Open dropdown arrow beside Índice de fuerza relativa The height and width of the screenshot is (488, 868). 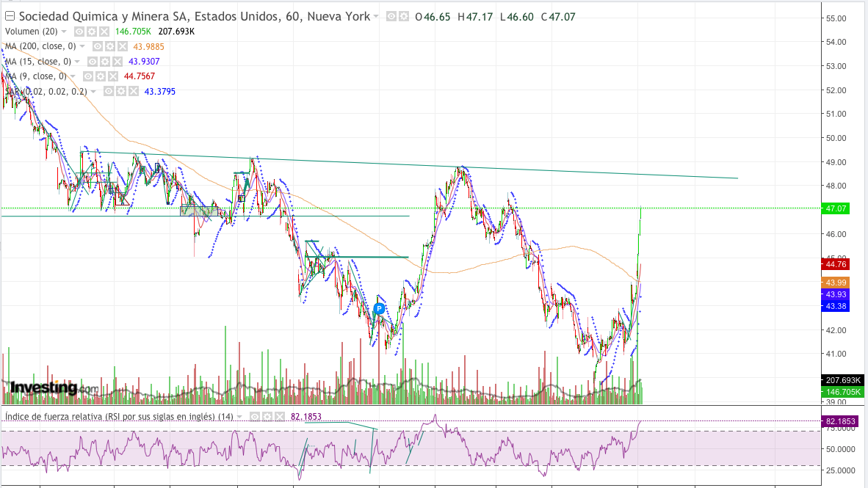click(x=239, y=417)
